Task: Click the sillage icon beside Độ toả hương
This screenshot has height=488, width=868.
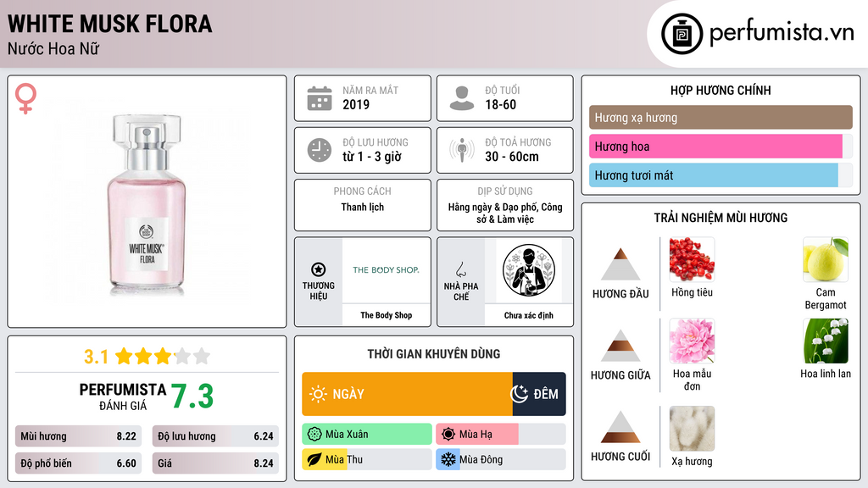Action: coord(462,150)
